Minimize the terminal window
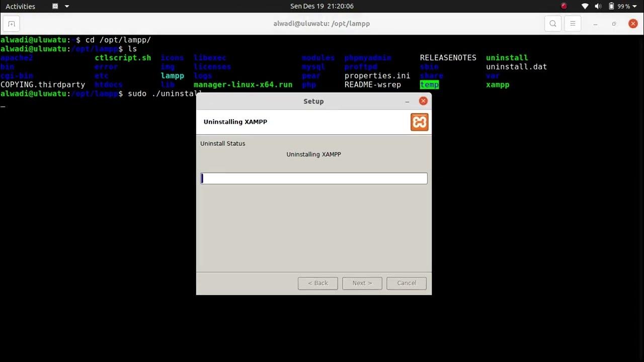The image size is (644, 362). click(x=595, y=24)
